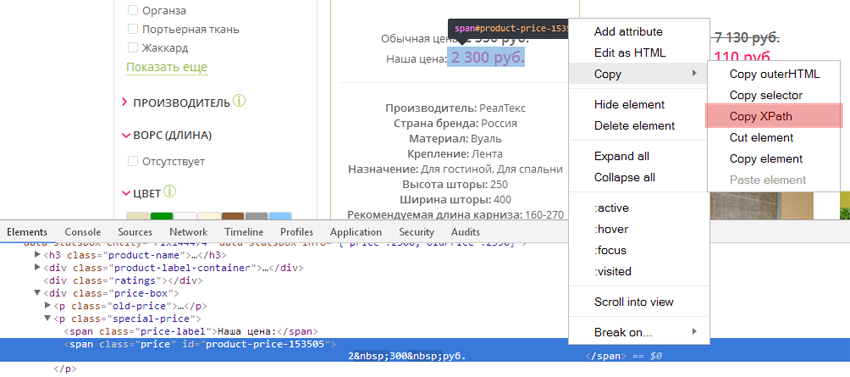The height and width of the screenshot is (377, 850).
Task: Select Delete element from context menu
Action: tap(634, 125)
